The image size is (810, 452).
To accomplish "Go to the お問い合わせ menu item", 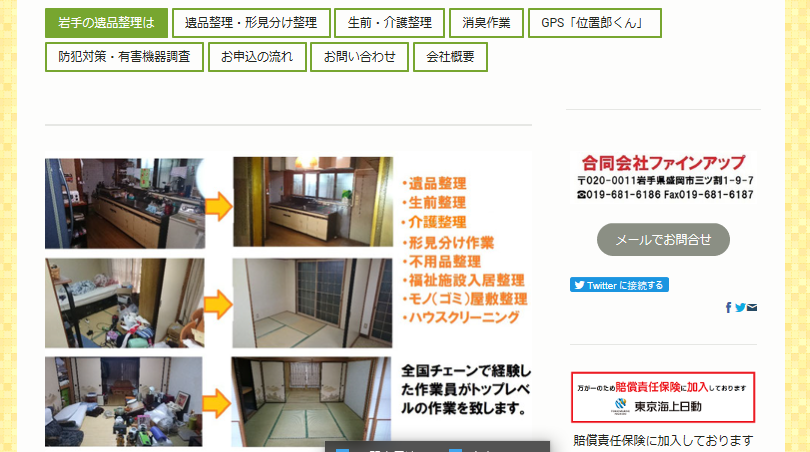I will tap(360, 57).
